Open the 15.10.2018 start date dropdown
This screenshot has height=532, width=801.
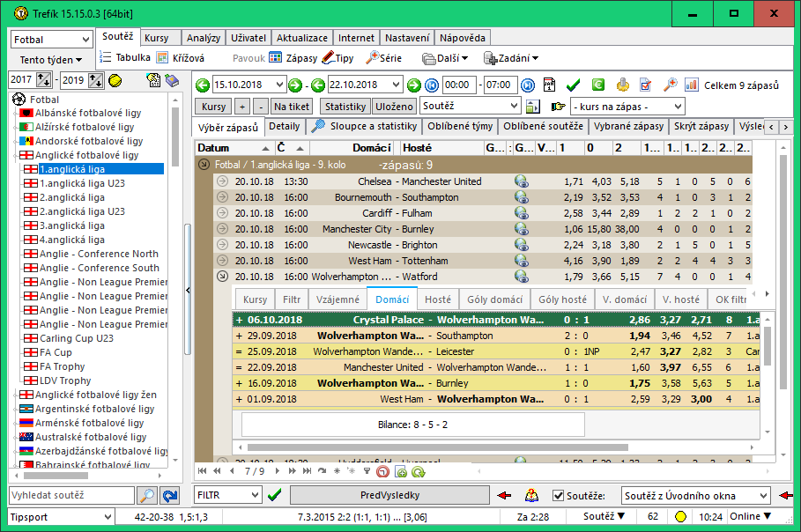click(x=279, y=85)
